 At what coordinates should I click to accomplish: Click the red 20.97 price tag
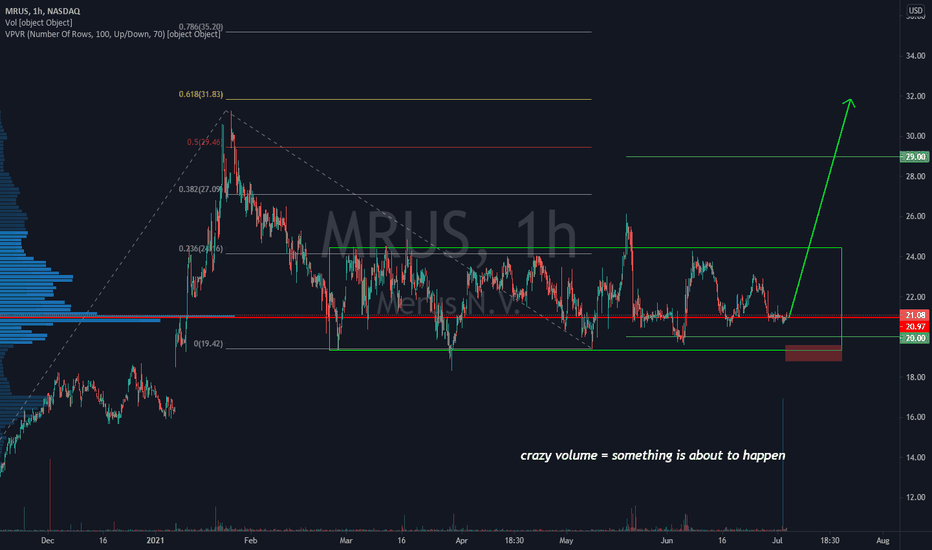click(x=915, y=326)
